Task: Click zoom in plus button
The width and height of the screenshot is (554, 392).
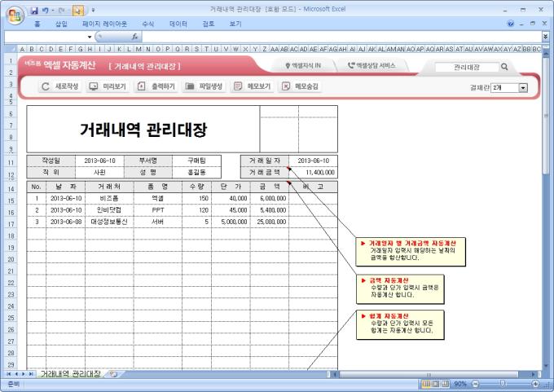Action: 535,384
